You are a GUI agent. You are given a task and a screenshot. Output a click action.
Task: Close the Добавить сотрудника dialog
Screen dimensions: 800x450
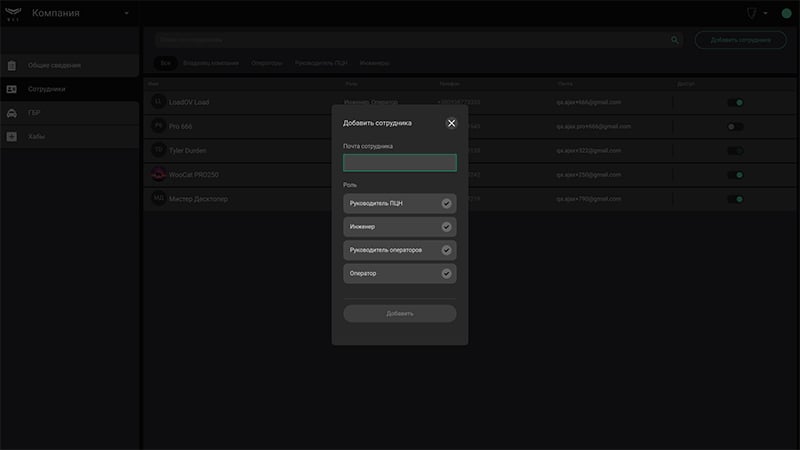(451, 123)
